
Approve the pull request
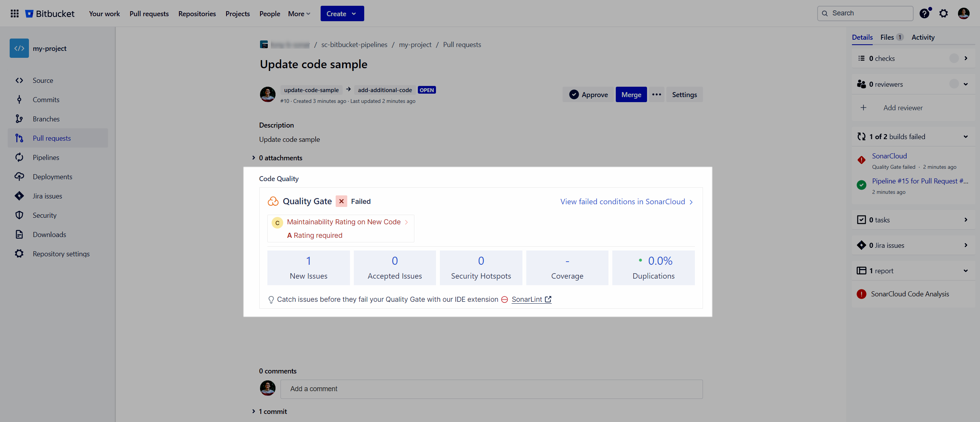click(x=588, y=94)
